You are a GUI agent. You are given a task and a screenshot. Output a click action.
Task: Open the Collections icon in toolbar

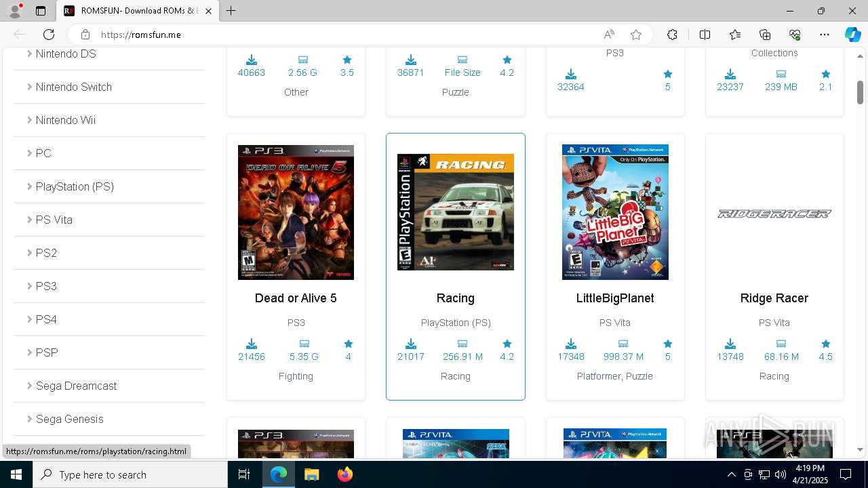[765, 35]
